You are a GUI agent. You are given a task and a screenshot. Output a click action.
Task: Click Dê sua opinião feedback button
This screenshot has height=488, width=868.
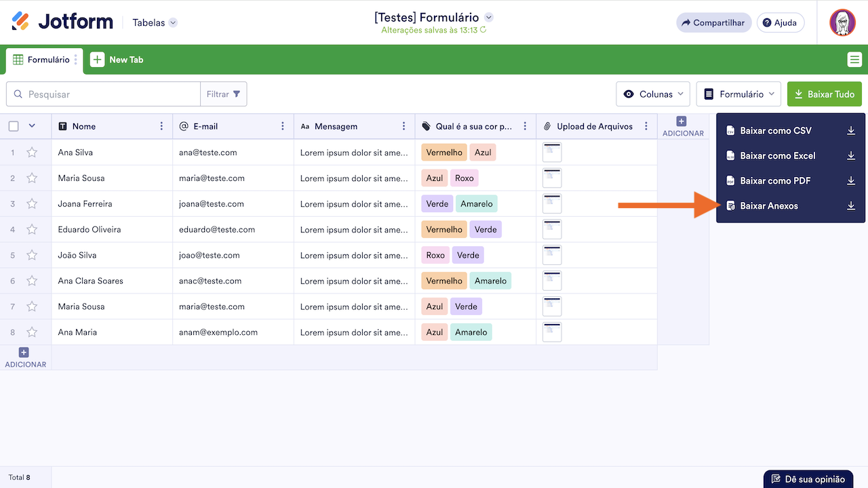[809, 479]
